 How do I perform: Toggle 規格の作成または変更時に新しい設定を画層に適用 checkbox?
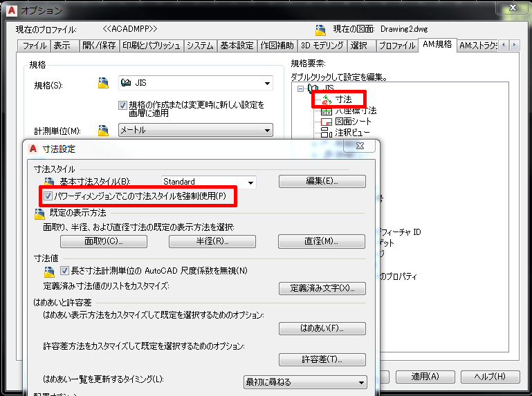pyautogui.click(x=122, y=105)
